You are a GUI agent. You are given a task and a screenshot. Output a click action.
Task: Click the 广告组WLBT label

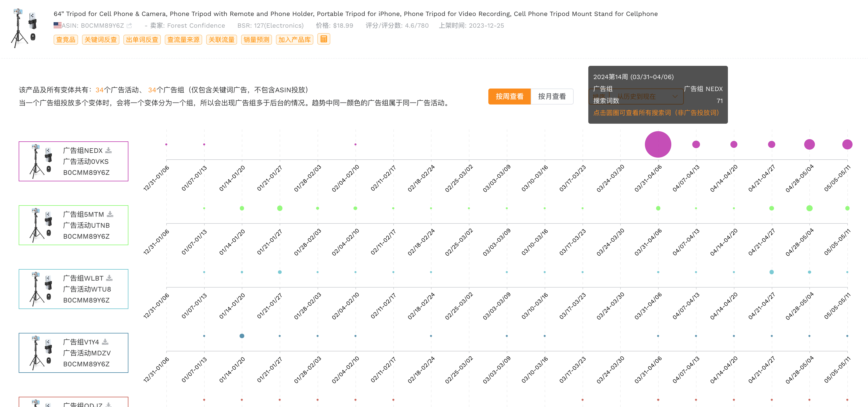click(83, 278)
